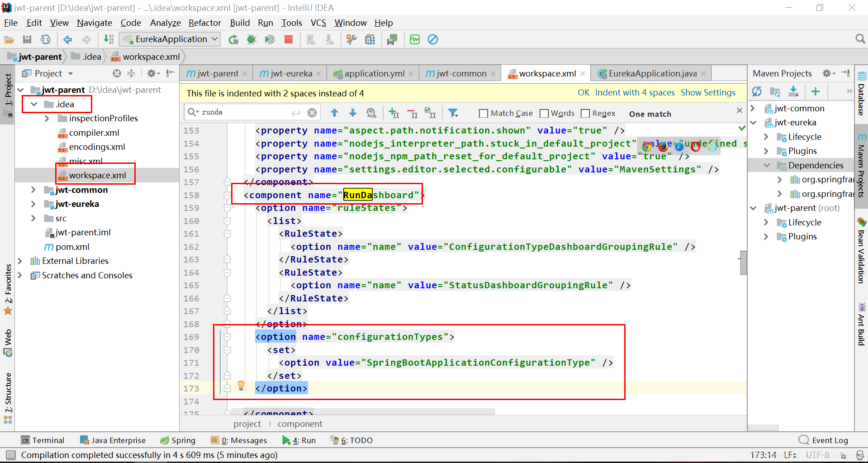Viewport: 868px width, 463px height.
Task: Select workspace.xml in project tree
Action: [97, 175]
